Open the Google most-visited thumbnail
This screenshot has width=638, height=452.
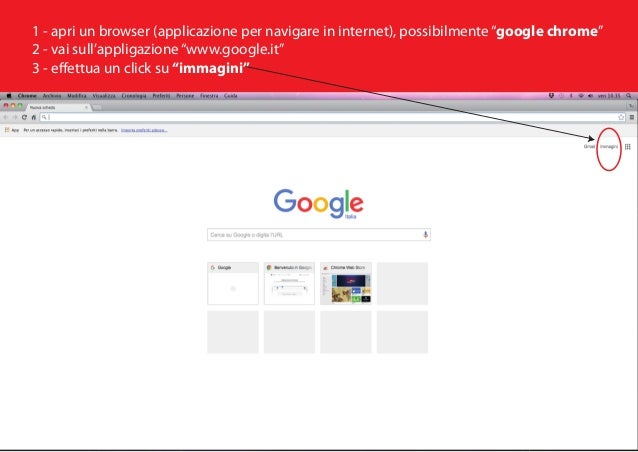tap(233, 284)
